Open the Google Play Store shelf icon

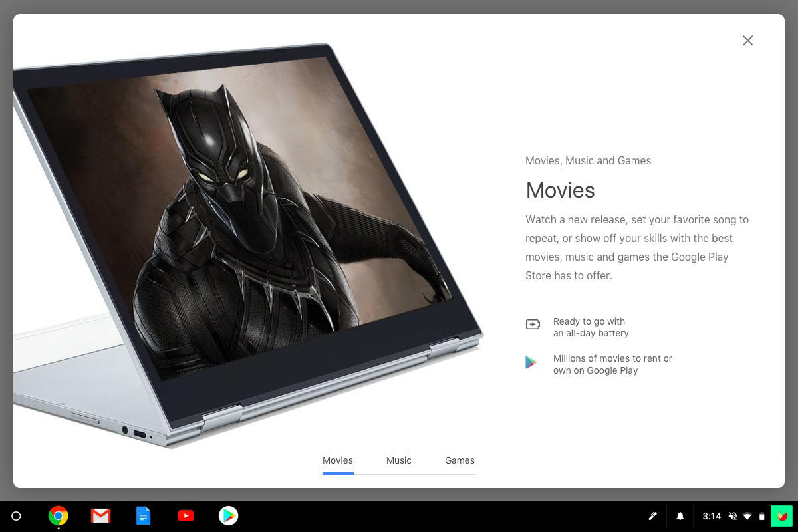pyautogui.click(x=229, y=516)
